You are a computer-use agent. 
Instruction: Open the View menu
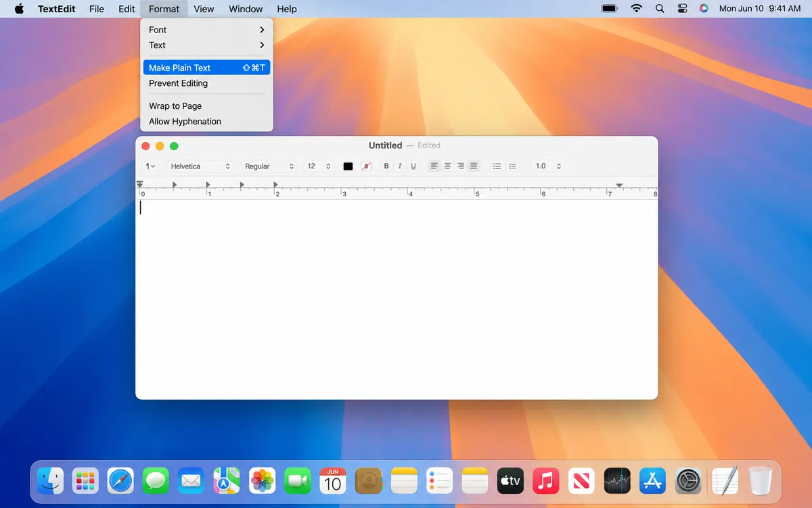(204, 9)
